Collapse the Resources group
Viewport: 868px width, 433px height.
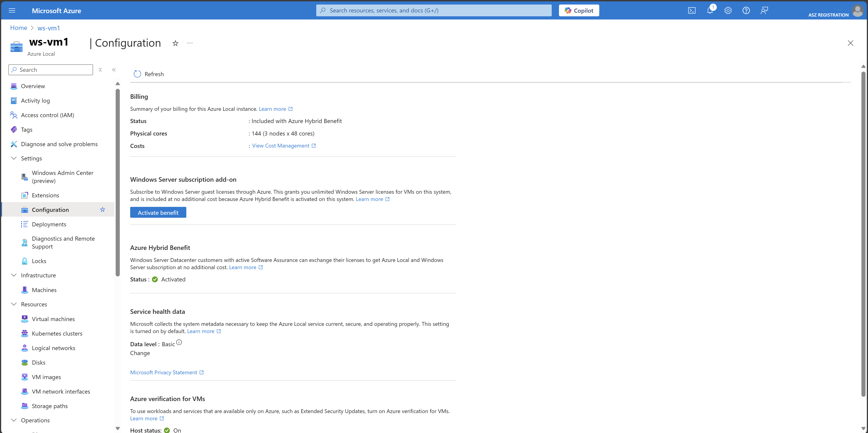point(14,304)
